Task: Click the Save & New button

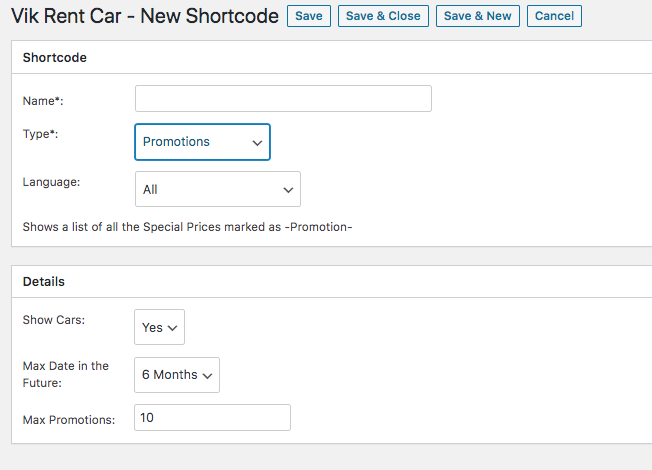Action: (478, 16)
